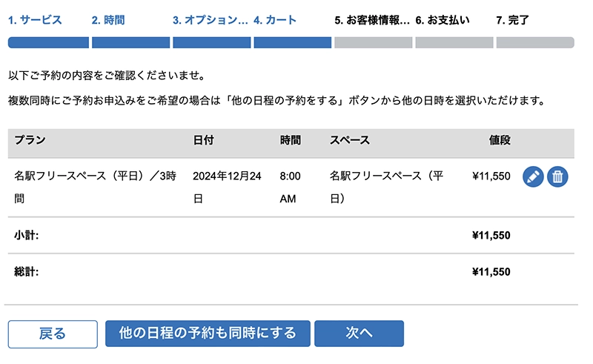Select the 6. お支払い step
593x364 pixels.
443,20
